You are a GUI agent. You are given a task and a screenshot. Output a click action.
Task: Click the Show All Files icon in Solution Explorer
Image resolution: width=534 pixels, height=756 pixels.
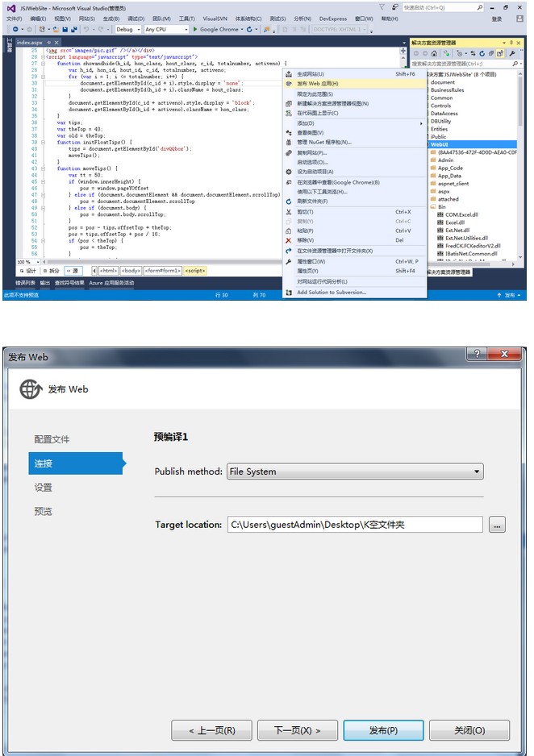(500, 53)
